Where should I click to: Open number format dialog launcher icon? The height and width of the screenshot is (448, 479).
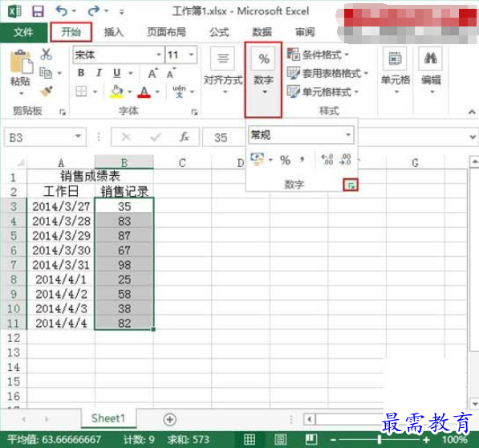click(x=351, y=185)
